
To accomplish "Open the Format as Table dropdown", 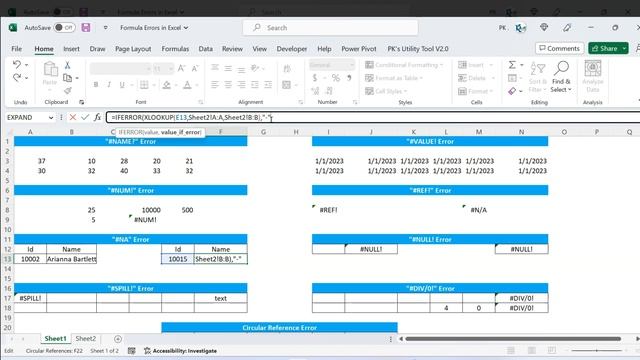I will point(394,78).
